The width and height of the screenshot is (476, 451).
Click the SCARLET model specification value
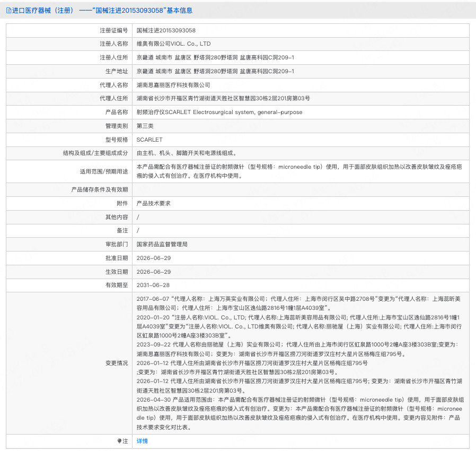click(149, 140)
